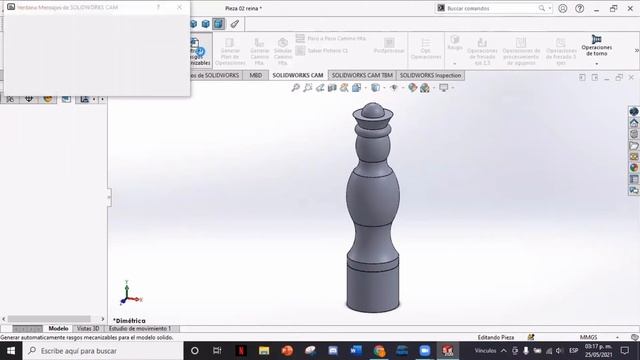Click the Simular Camino Hta. button
The width and height of the screenshot is (640, 360).
[x=282, y=51]
